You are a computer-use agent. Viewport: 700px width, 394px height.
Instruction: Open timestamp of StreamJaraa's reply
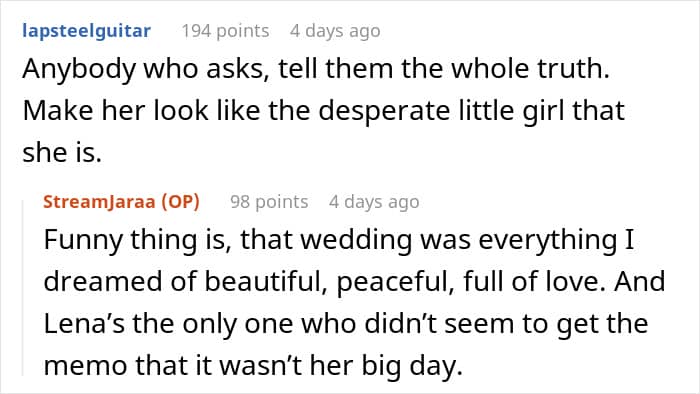click(374, 202)
